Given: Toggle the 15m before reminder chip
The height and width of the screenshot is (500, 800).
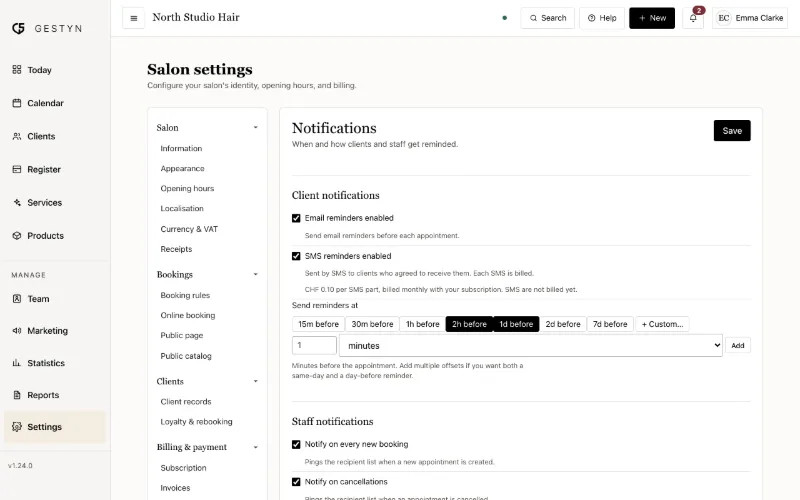Looking at the screenshot, I should (318, 324).
